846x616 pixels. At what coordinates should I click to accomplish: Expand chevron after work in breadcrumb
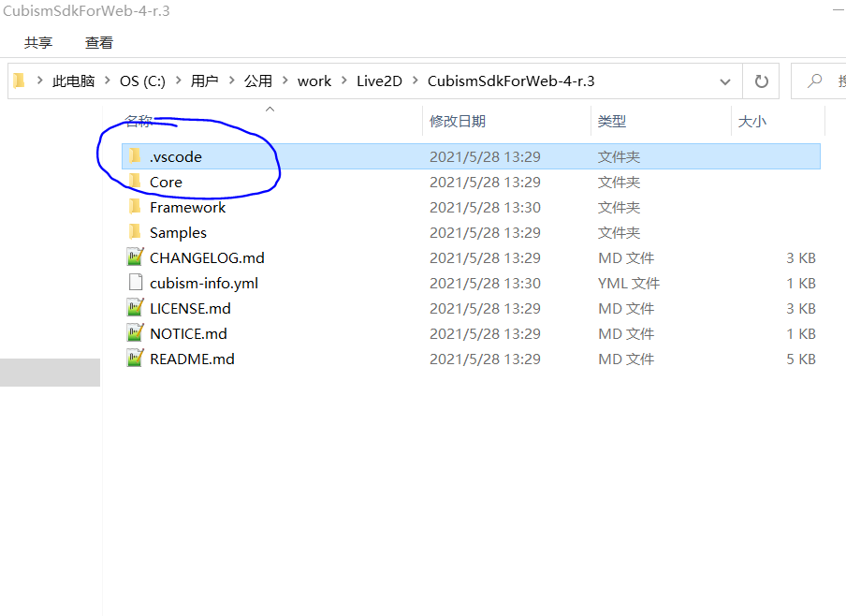coord(343,81)
